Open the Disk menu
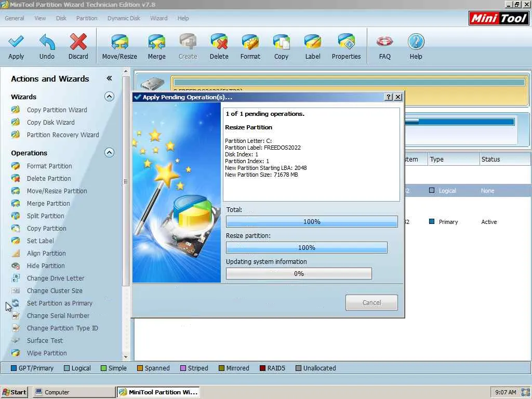532x399 pixels. coord(61,18)
